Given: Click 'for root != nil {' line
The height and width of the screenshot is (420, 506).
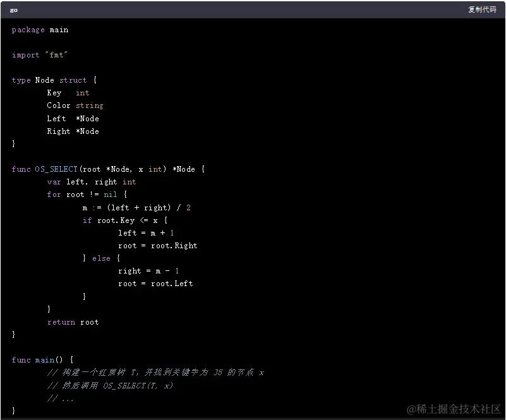Looking at the screenshot, I should [87, 195].
